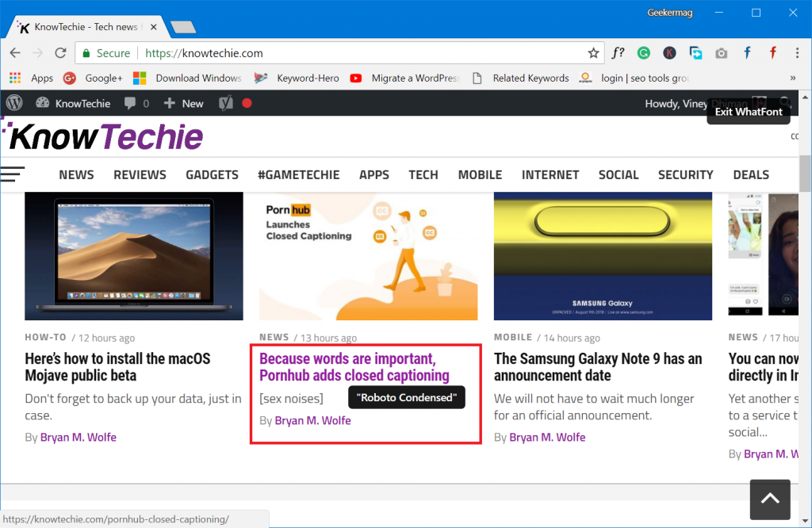
Task: Open the macOS Mojave public beta headline
Action: 118,367
